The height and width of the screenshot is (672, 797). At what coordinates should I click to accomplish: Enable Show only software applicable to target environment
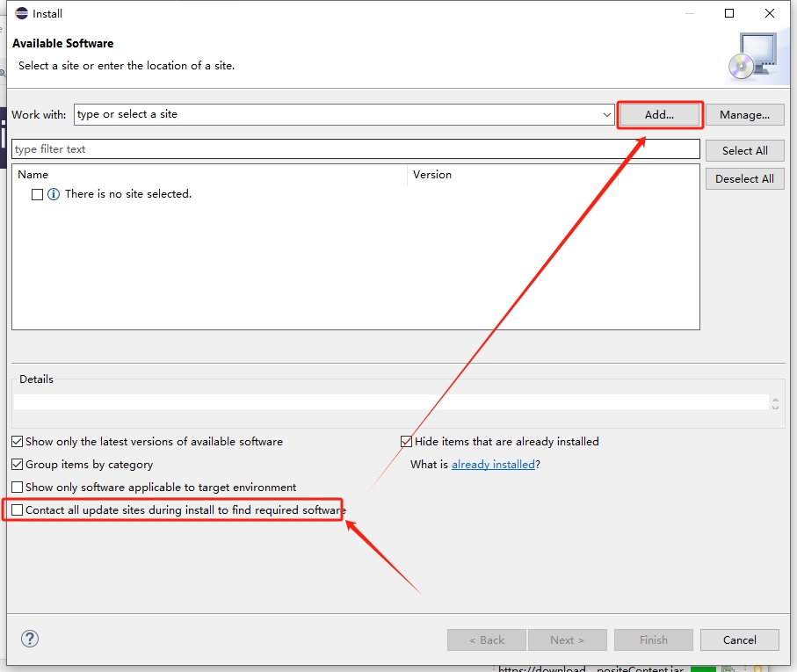coord(18,488)
